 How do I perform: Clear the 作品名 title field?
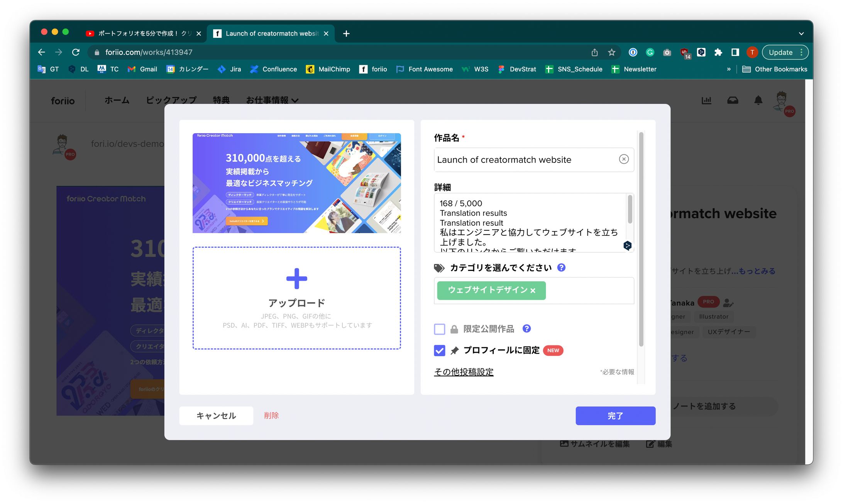[624, 159]
